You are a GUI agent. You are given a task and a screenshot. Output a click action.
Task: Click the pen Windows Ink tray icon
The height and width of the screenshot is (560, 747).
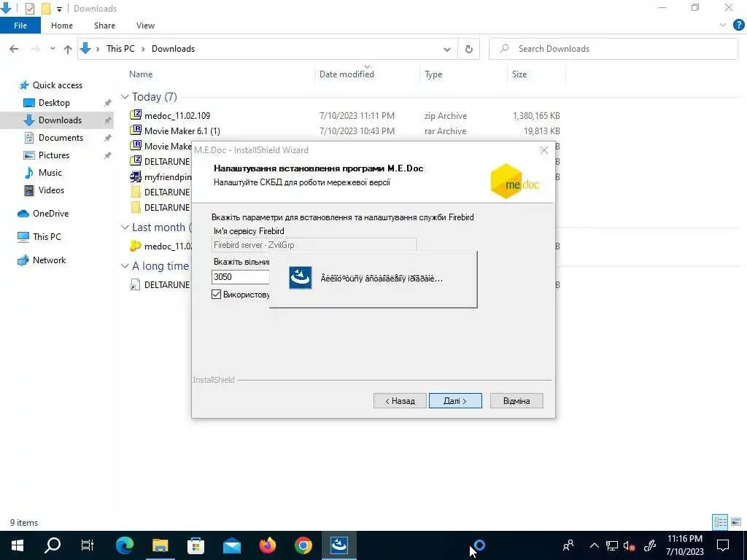point(650,545)
